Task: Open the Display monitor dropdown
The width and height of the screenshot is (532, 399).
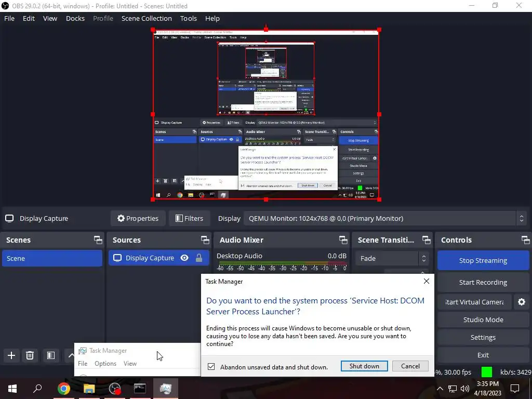Action: tap(384, 219)
